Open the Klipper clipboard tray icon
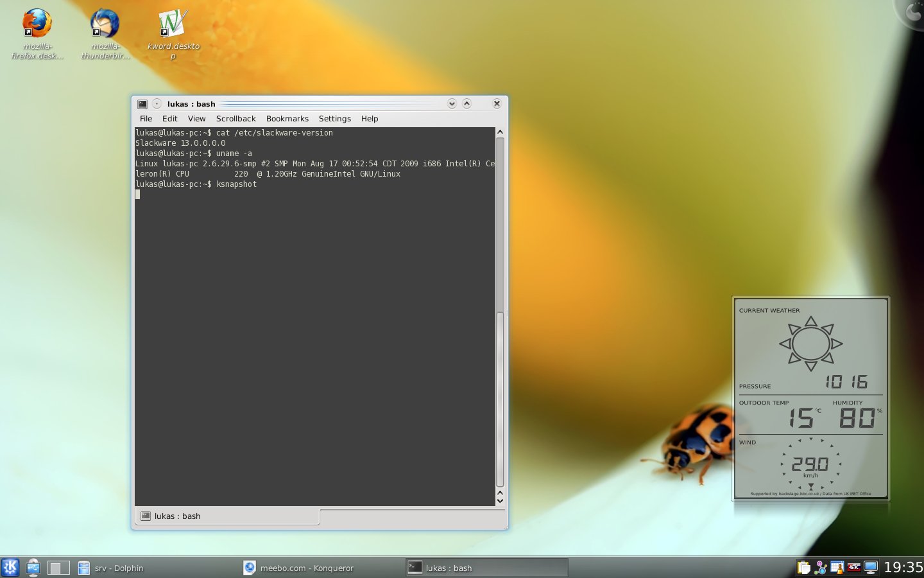The width and height of the screenshot is (924, 578). [804, 568]
